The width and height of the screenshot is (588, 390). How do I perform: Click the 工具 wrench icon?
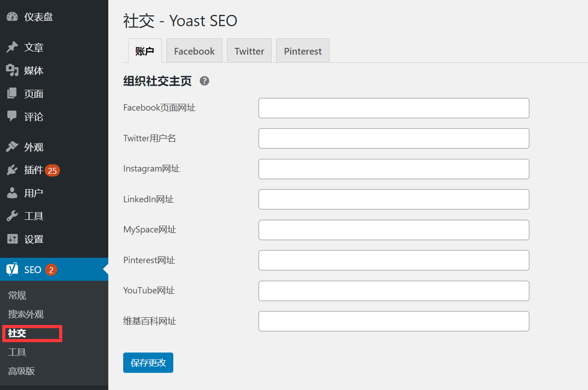point(12,216)
